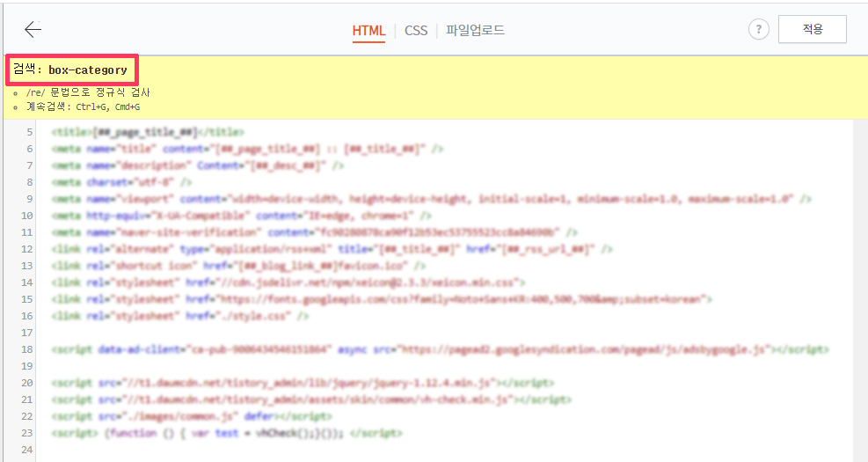Click the fonts.googleapis.com stylesheet code line
The height and width of the screenshot is (462, 868).
(x=382, y=299)
